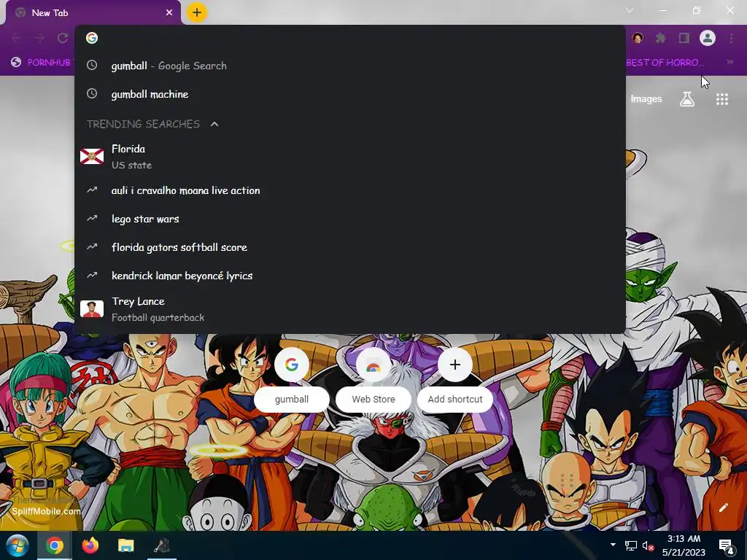The width and height of the screenshot is (747, 560).
Task: Click the muted volume tray icon
Action: click(x=648, y=545)
